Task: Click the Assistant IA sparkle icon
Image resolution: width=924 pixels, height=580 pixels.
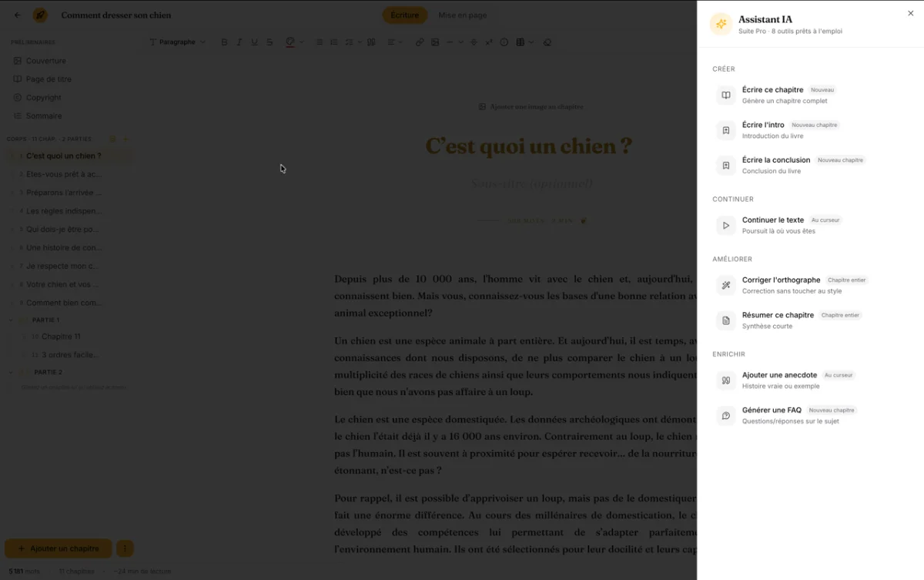Action: tap(721, 25)
